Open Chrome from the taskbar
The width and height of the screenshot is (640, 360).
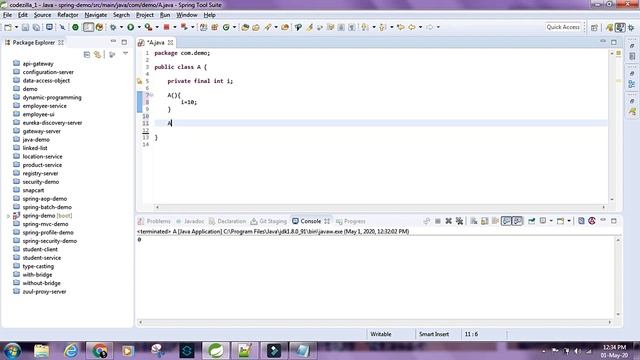[x=99, y=351]
